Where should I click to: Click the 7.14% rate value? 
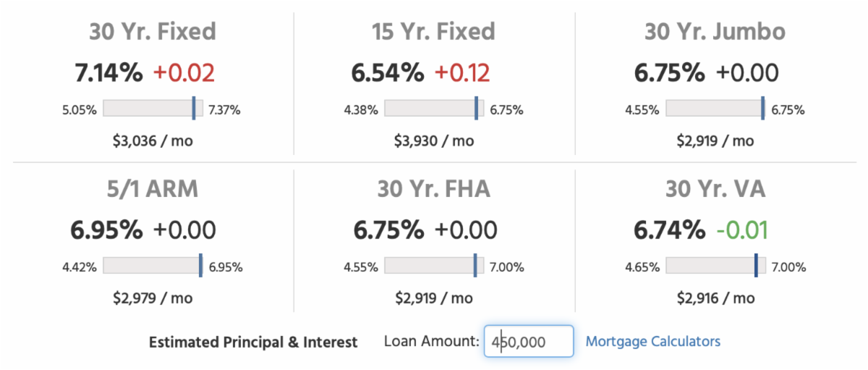click(x=110, y=72)
